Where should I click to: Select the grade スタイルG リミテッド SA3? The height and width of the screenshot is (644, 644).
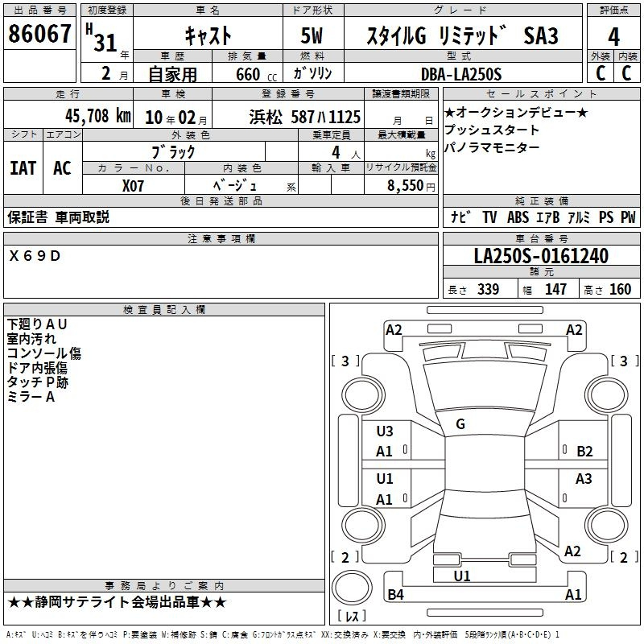462,36
